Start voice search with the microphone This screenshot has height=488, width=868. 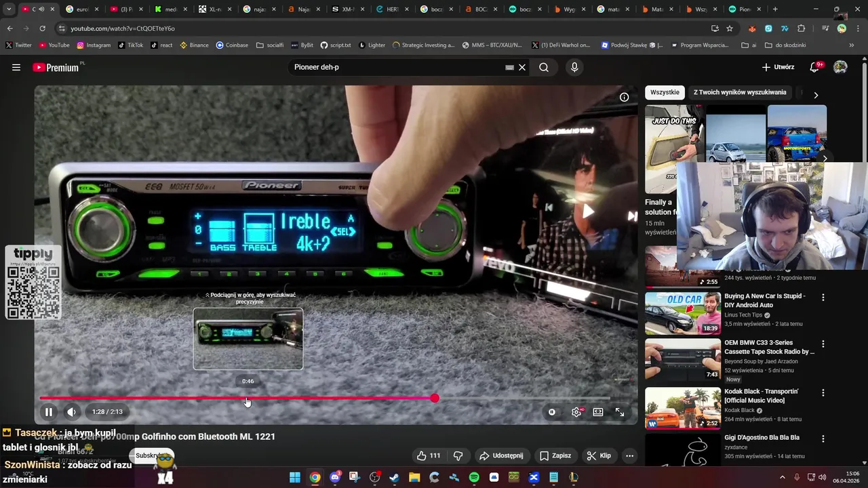(x=574, y=67)
